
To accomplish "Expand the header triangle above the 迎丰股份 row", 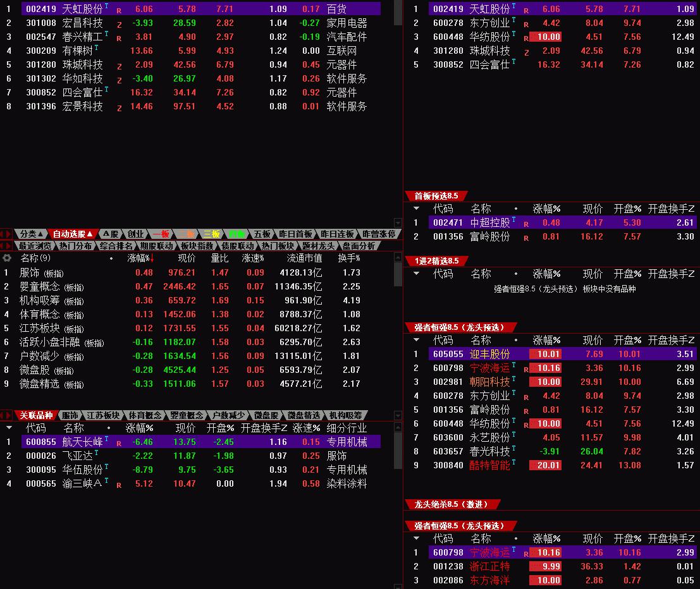I will click(416, 340).
